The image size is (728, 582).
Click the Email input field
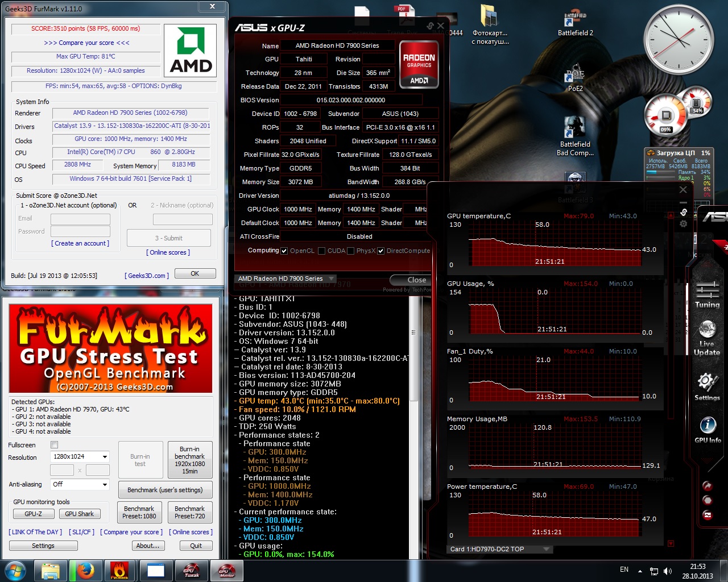click(80, 219)
